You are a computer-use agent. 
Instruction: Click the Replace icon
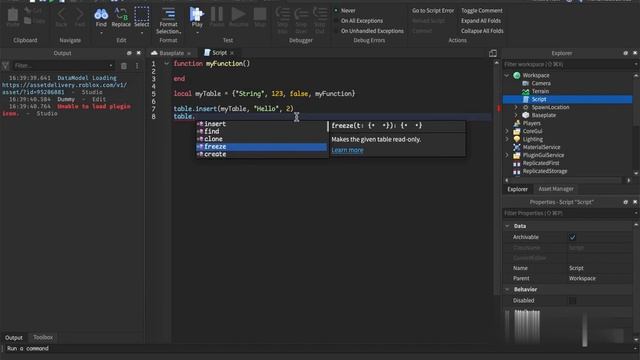(121, 15)
